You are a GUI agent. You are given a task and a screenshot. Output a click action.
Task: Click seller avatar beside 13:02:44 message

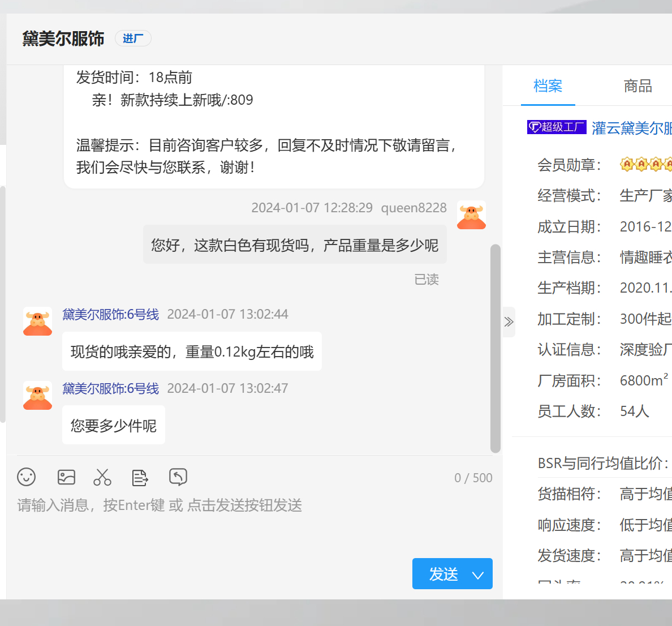click(x=37, y=321)
